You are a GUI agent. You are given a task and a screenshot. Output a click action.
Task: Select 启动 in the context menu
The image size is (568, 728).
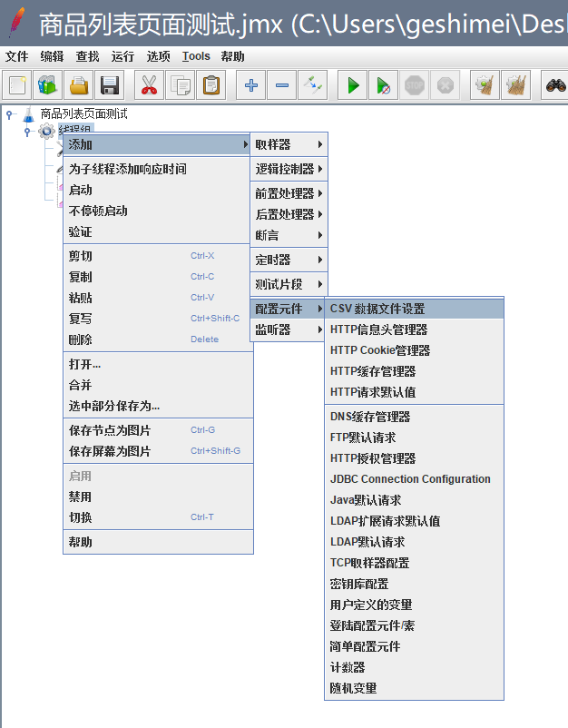tap(157, 190)
